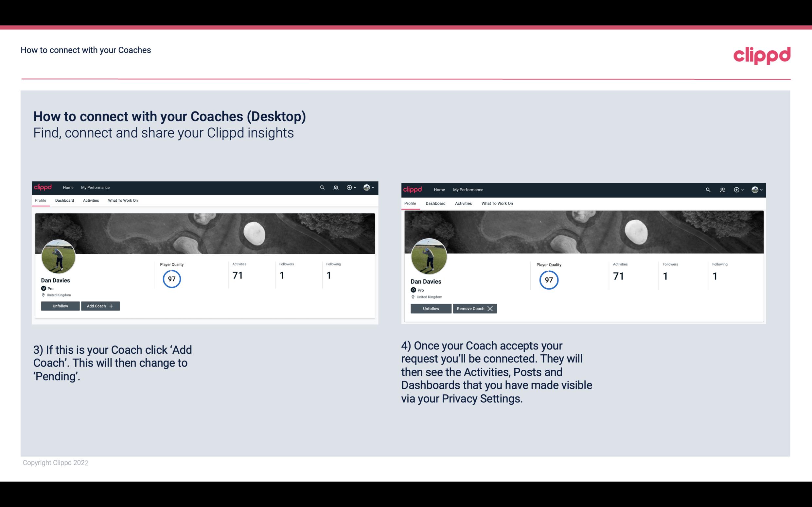Select the 'Activities' tab on left screenshot
The height and width of the screenshot is (507, 812).
(x=91, y=200)
